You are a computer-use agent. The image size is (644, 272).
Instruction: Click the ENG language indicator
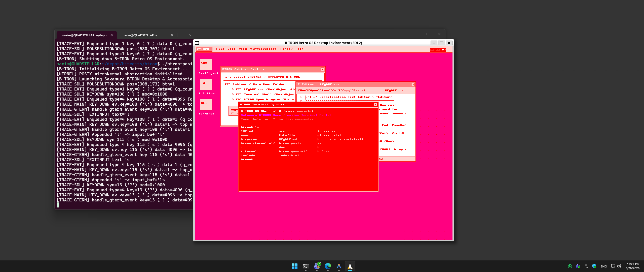[603, 266]
